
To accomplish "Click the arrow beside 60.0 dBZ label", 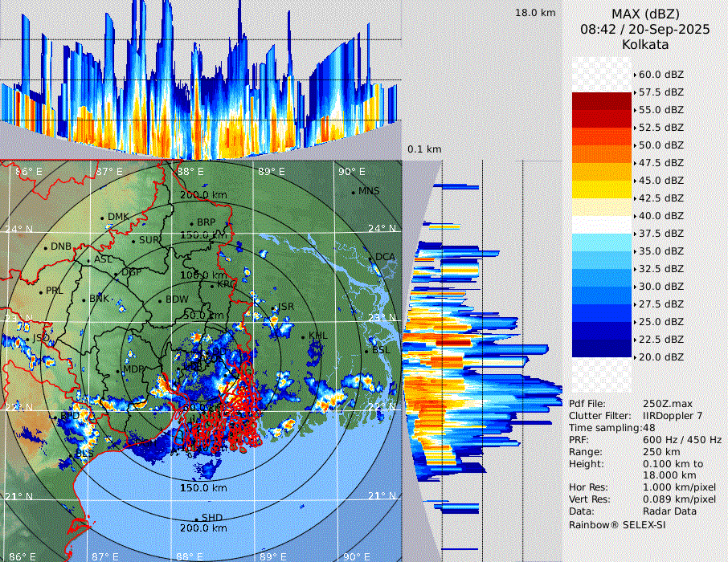I will 636,75.
